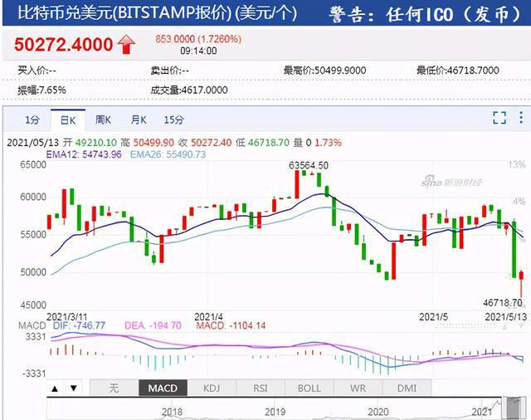531x420 pixels.
Task: Click the DIF: -746.77 legend value
Action: pyautogui.click(x=80, y=326)
